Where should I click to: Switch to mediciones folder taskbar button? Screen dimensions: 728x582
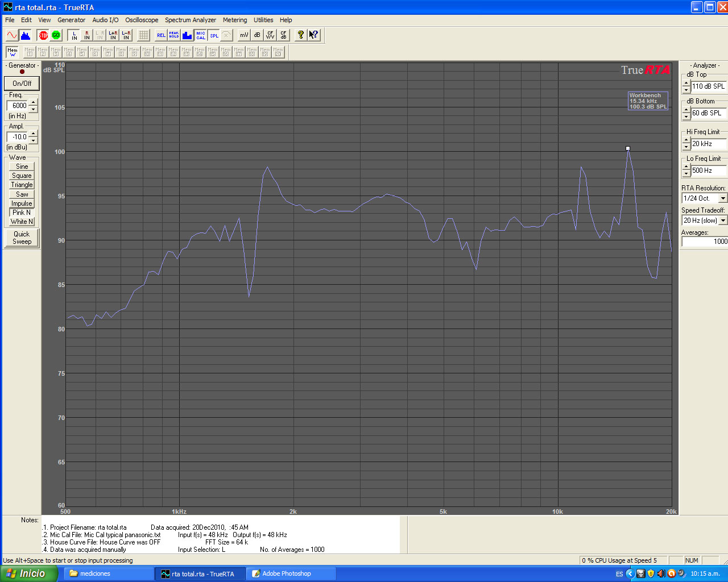point(109,573)
